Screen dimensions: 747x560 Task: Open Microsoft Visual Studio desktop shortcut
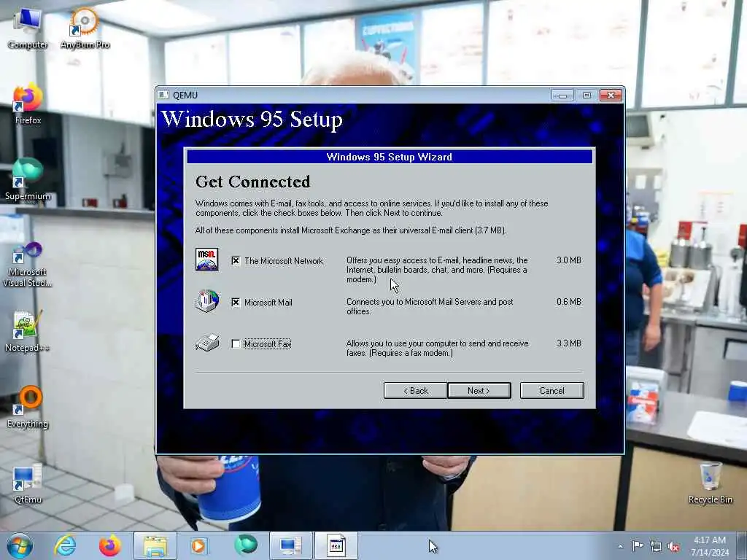point(28,264)
